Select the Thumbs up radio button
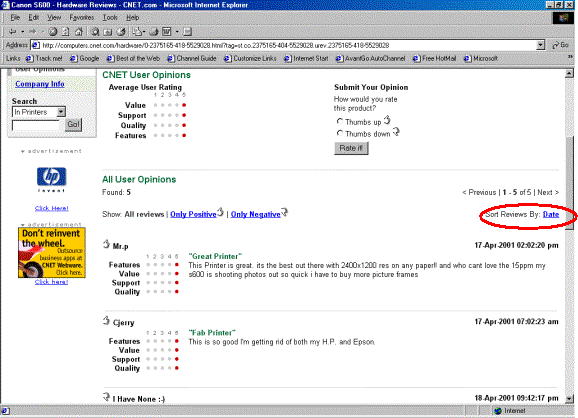Image resolution: width=578 pixels, height=418 pixels. tap(340, 121)
